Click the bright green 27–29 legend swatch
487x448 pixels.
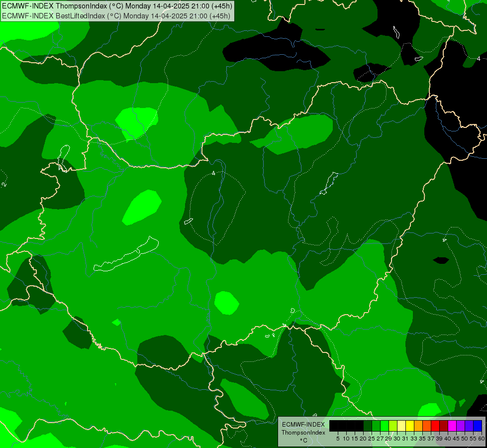click(385, 426)
